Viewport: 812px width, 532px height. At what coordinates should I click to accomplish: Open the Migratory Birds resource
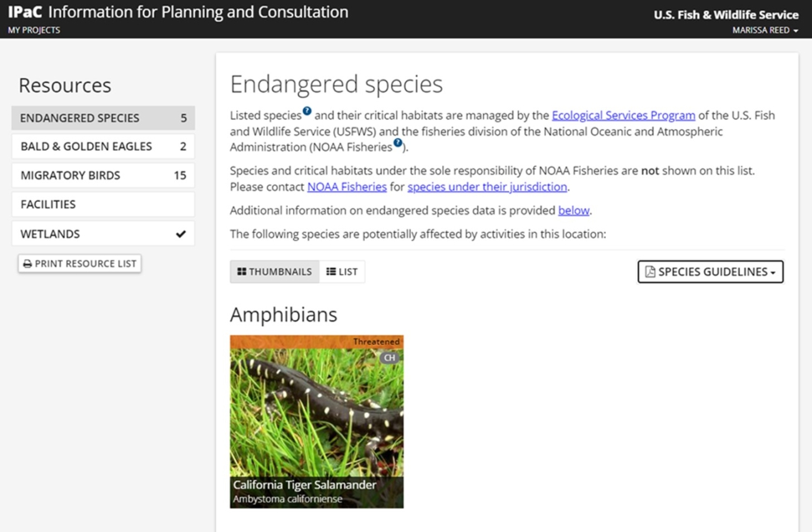pos(103,176)
